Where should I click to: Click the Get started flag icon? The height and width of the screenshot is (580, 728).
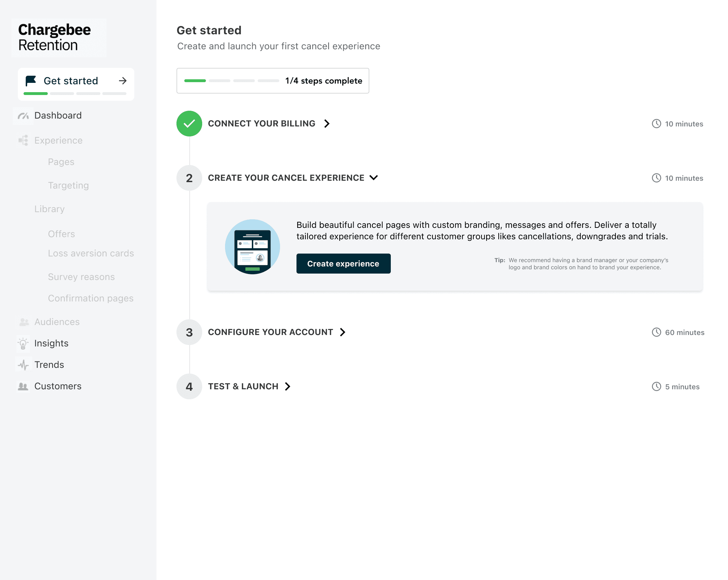(x=31, y=81)
